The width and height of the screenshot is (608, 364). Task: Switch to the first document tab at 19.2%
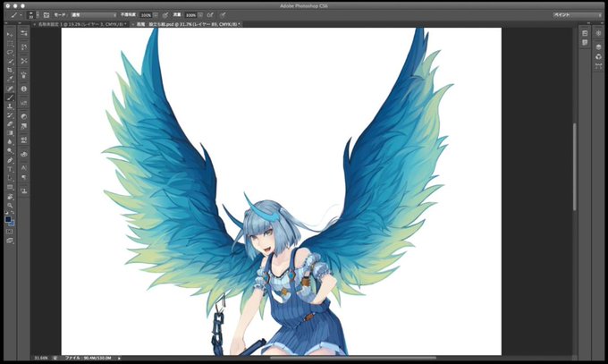(x=81, y=24)
